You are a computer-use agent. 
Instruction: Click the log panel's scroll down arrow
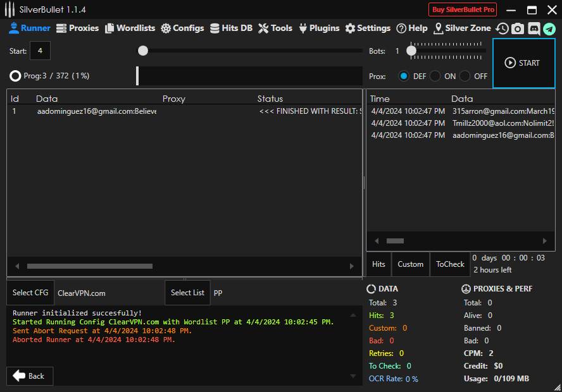353,377
